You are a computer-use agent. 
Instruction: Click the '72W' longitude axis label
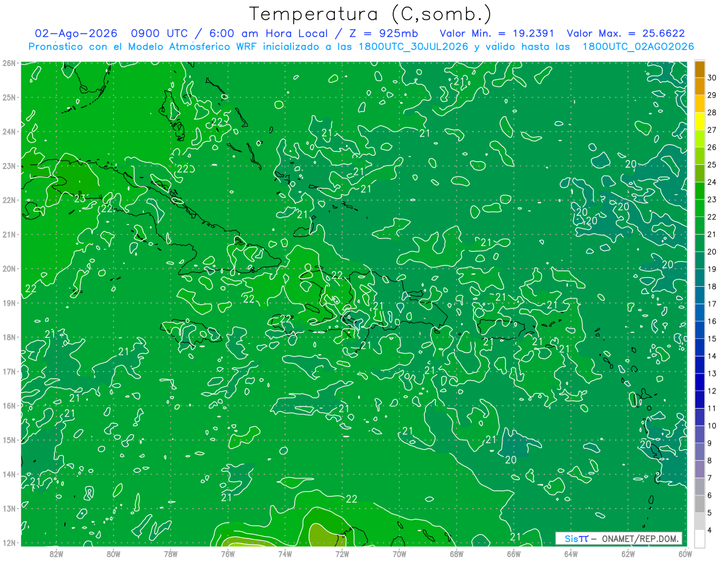coord(342,554)
